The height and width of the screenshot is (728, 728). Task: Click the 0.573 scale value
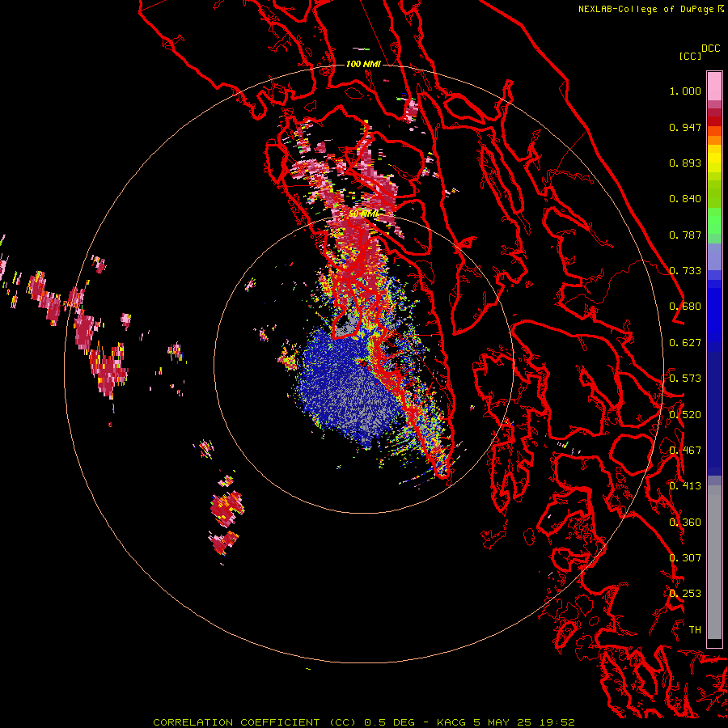click(x=685, y=379)
